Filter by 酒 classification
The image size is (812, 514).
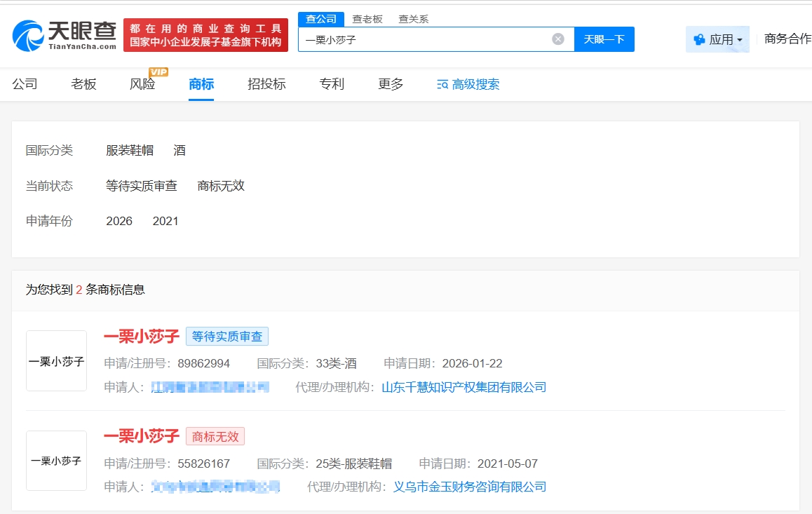point(180,151)
